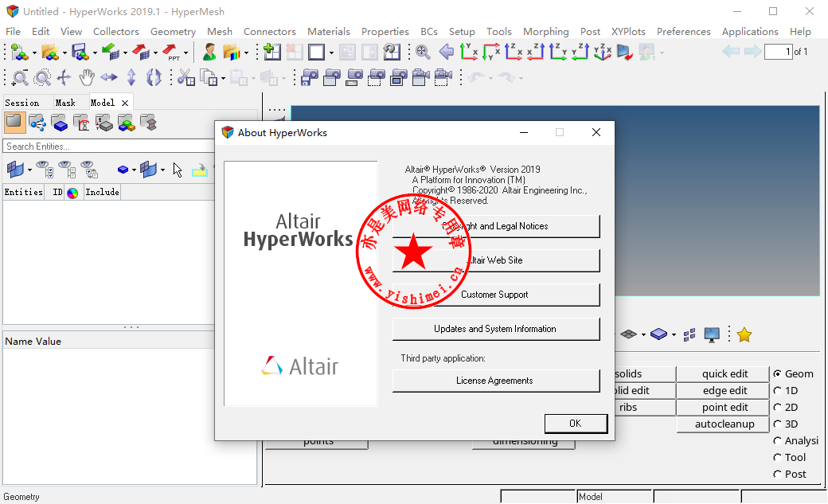Viewport: 828px width, 504px height.
Task: Click the New Model toolbar icon
Action: coord(20,53)
